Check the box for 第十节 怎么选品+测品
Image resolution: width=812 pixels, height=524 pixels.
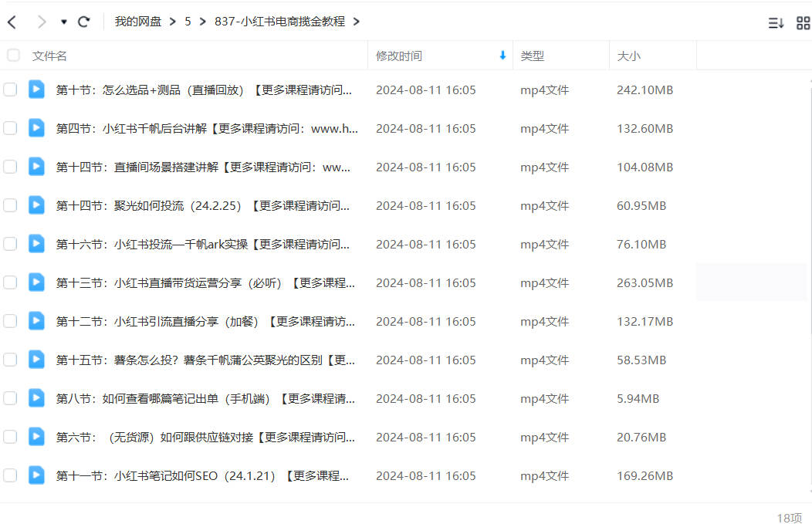point(10,90)
